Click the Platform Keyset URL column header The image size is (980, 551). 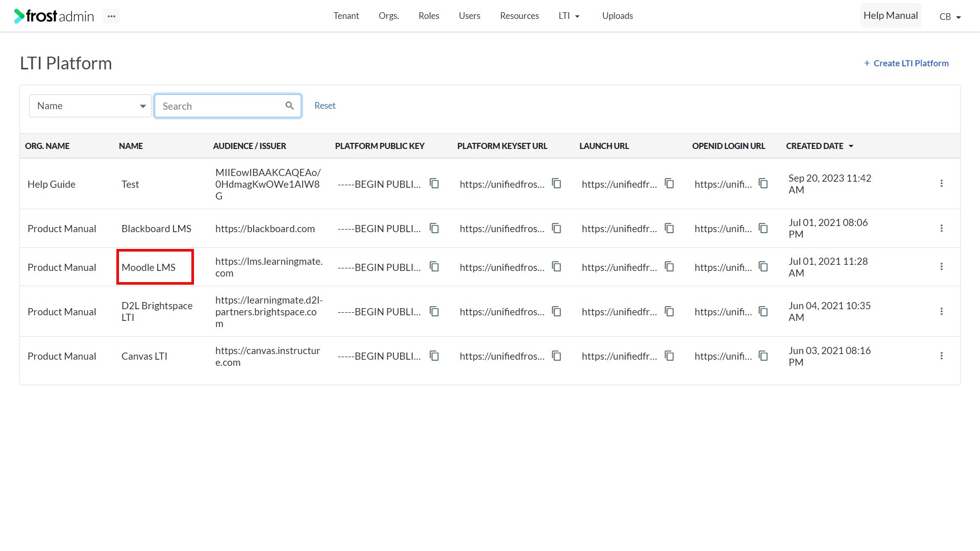(x=502, y=146)
